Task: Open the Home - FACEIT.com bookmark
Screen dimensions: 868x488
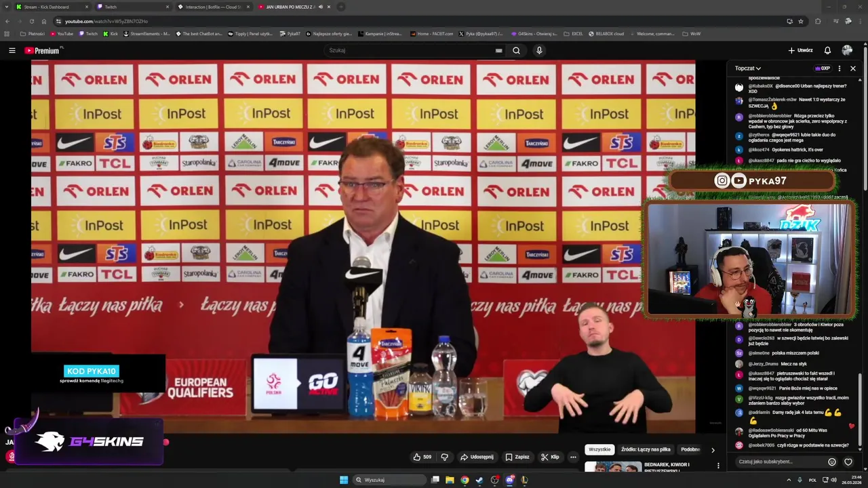Action: point(433,33)
